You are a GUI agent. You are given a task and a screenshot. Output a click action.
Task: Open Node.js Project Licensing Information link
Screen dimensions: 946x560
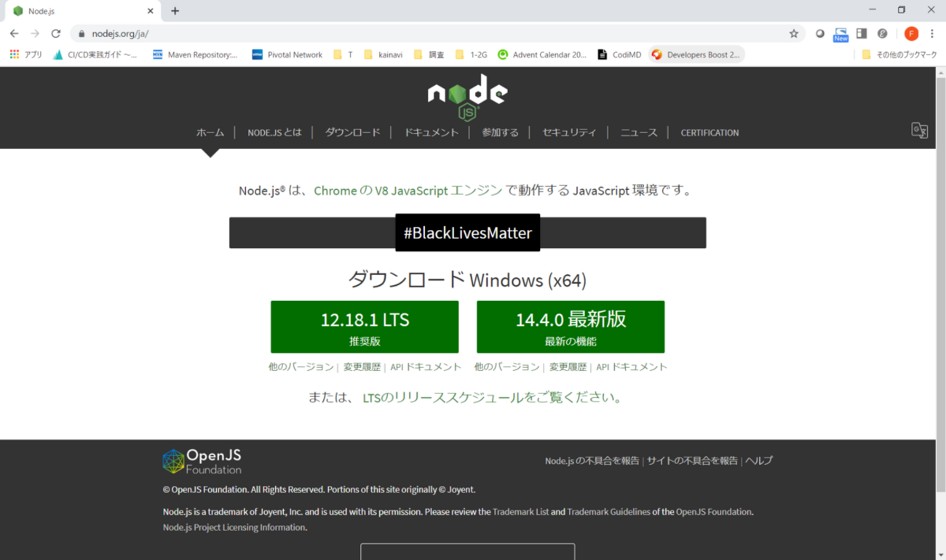tap(234, 527)
